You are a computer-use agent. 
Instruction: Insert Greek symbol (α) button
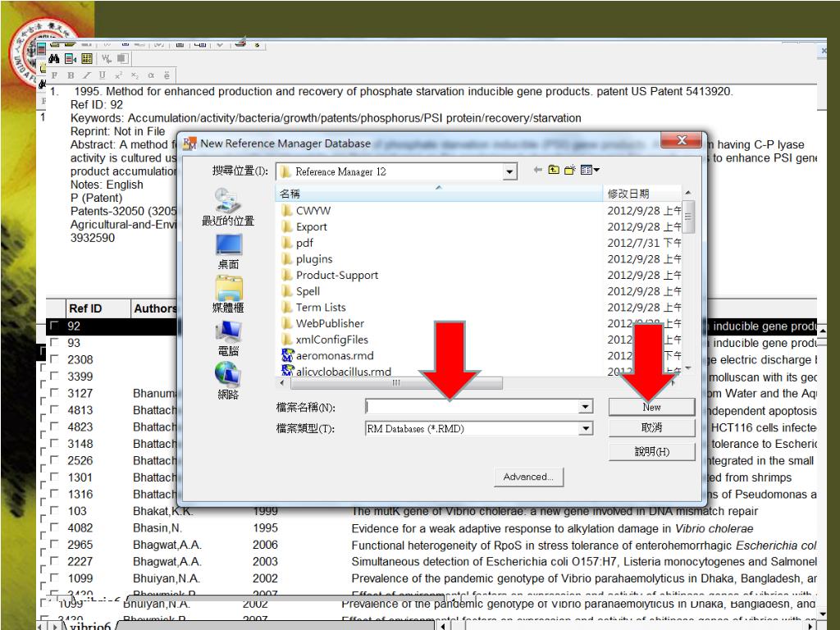pyautogui.click(x=151, y=75)
